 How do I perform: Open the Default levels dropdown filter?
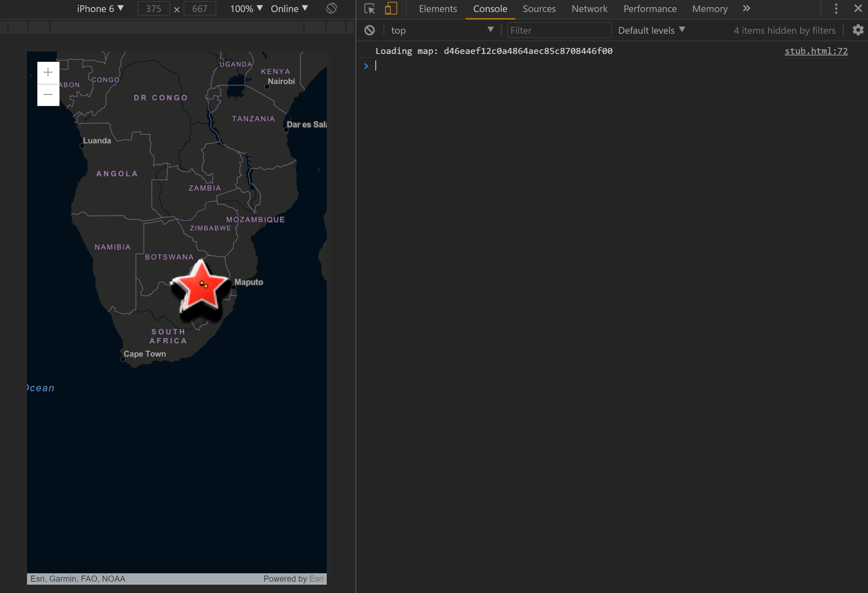click(x=652, y=30)
